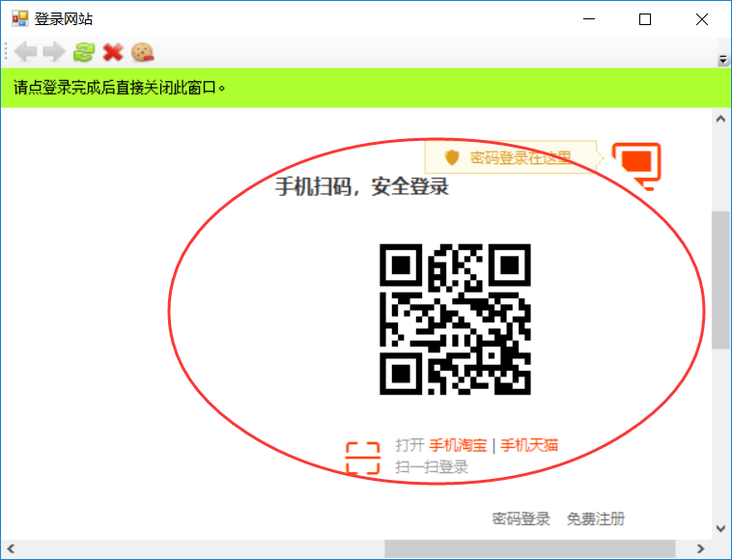Image resolution: width=732 pixels, height=560 pixels.
Task: Click the vertical scrollbar down arrow
Action: click(720, 529)
